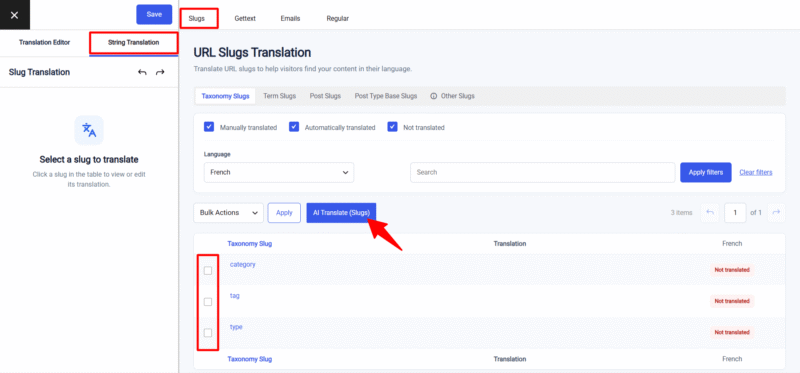Click the footer Taxonomy Slug column label
Viewport: 800px width, 373px height.
tap(249, 359)
